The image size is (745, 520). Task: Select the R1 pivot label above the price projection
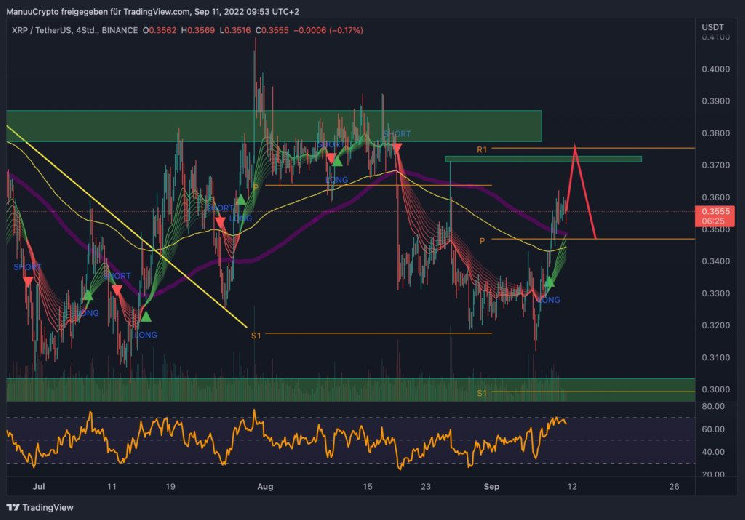481,149
